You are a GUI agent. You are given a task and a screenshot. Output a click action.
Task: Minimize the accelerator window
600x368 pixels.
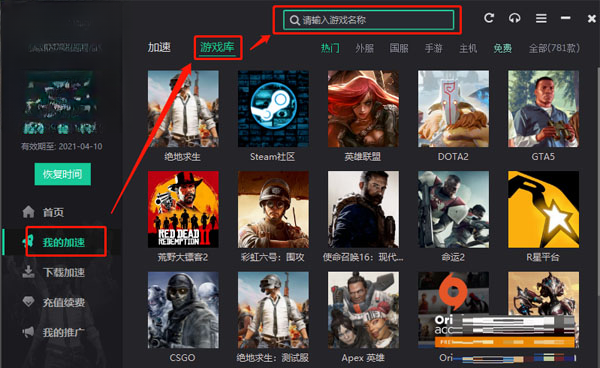tap(566, 18)
